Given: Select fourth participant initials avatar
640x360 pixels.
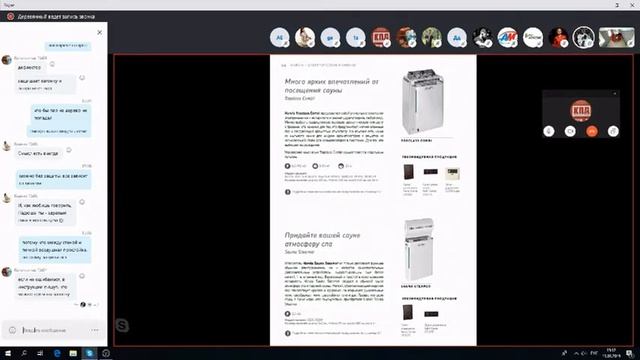Looking at the screenshot, I should pyautogui.click(x=356, y=37).
